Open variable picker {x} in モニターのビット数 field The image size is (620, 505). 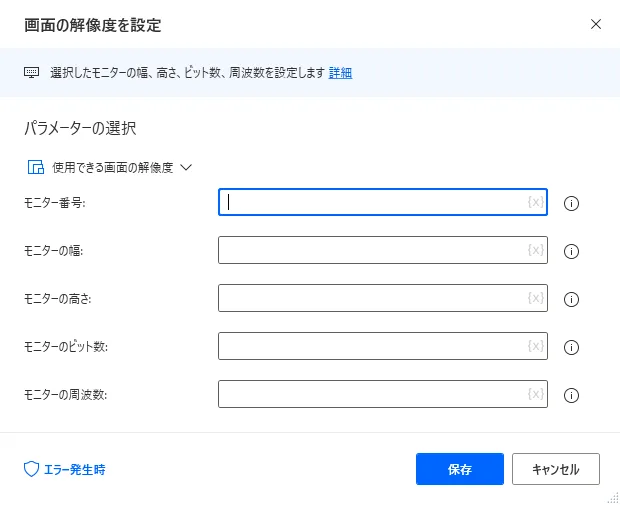pos(535,346)
